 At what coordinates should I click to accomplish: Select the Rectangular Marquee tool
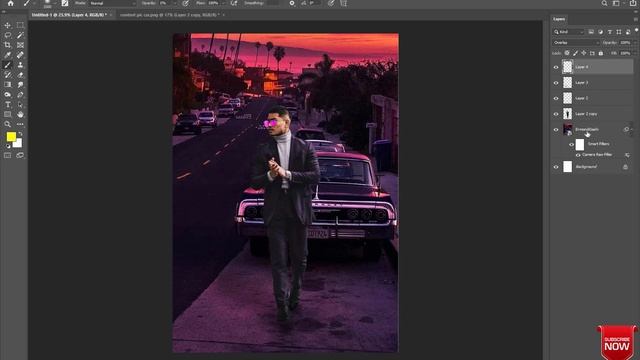[x=20, y=25]
